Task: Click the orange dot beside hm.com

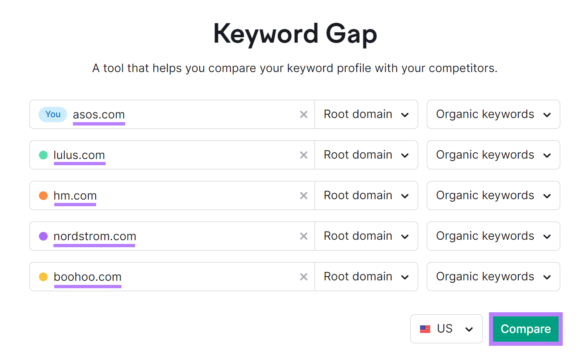Action: 43,195
